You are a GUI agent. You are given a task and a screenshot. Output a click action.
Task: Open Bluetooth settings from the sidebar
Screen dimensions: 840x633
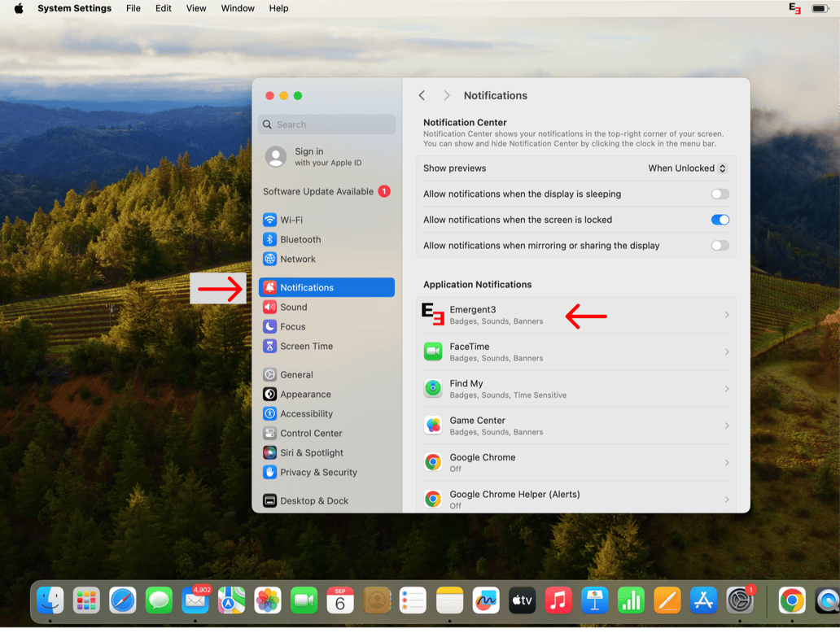pyautogui.click(x=301, y=239)
